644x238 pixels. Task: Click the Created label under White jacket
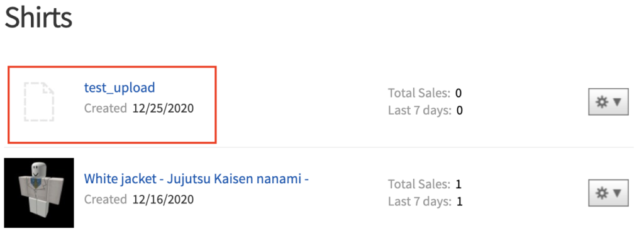click(x=106, y=200)
